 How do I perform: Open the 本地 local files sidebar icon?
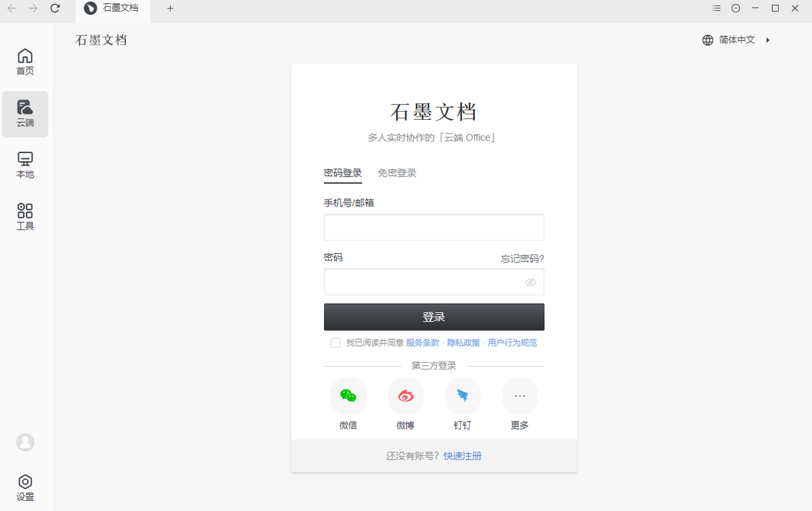click(x=25, y=166)
